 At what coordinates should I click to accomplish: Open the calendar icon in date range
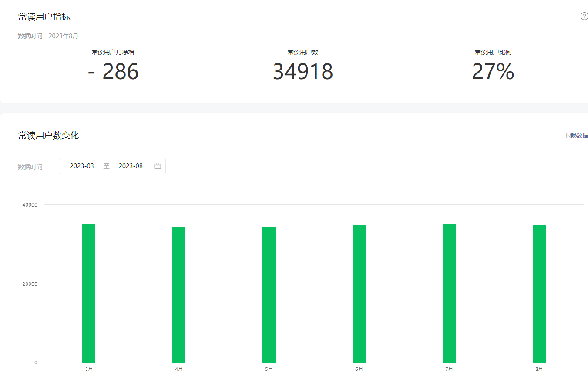pyautogui.click(x=158, y=166)
